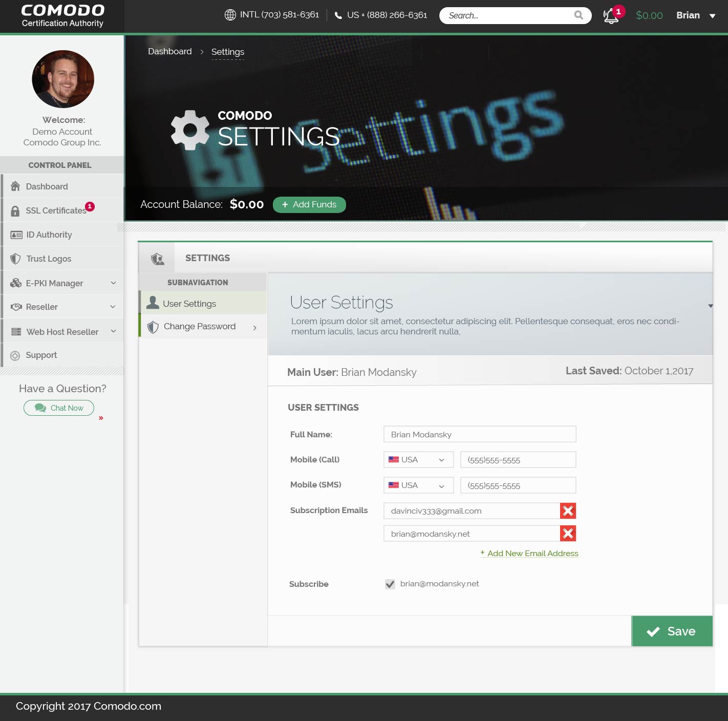Viewport: 728px width, 721px height.
Task: Click the COMODO Certification Authority logo
Action: click(62, 16)
